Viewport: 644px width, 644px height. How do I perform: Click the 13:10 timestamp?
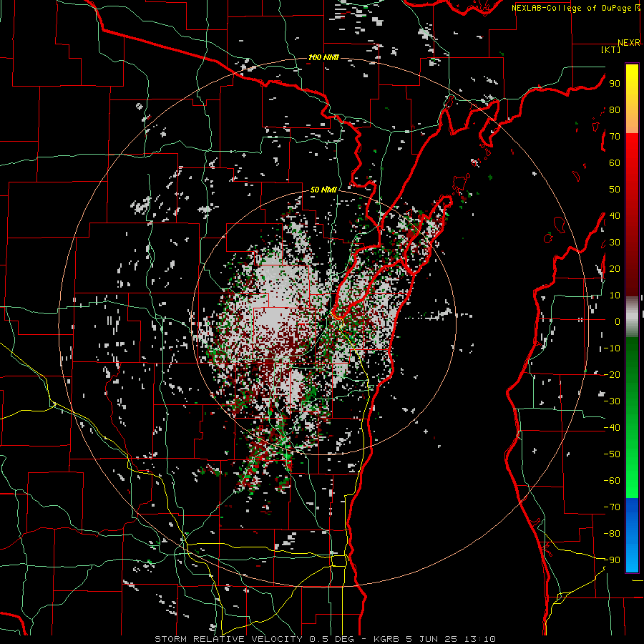tap(480, 639)
